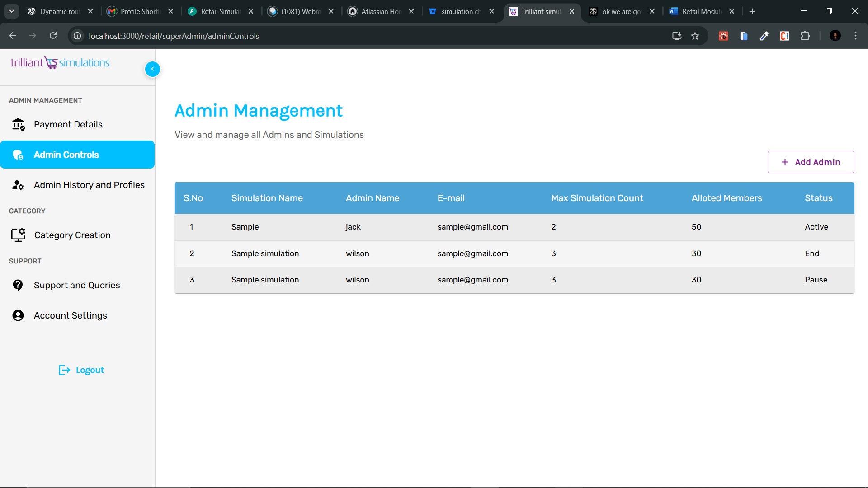This screenshot has width=868, height=488.
Task: Open Chrome's three-dot menu
Action: [x=855, y=36]
